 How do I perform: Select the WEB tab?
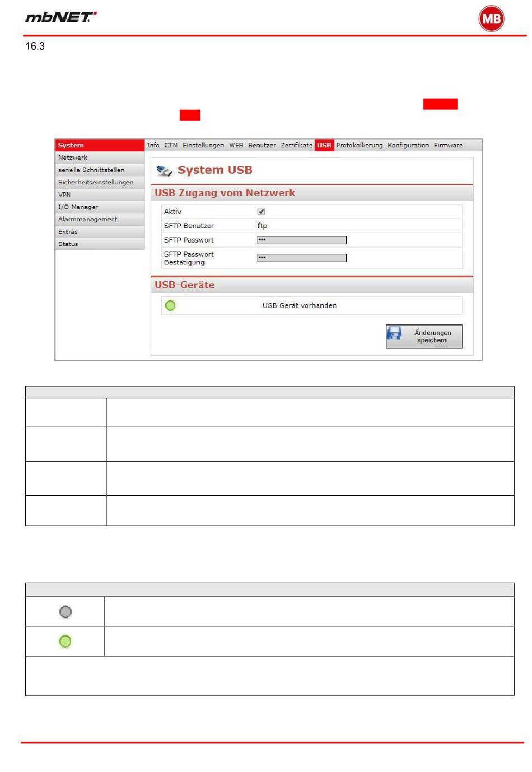236,145
